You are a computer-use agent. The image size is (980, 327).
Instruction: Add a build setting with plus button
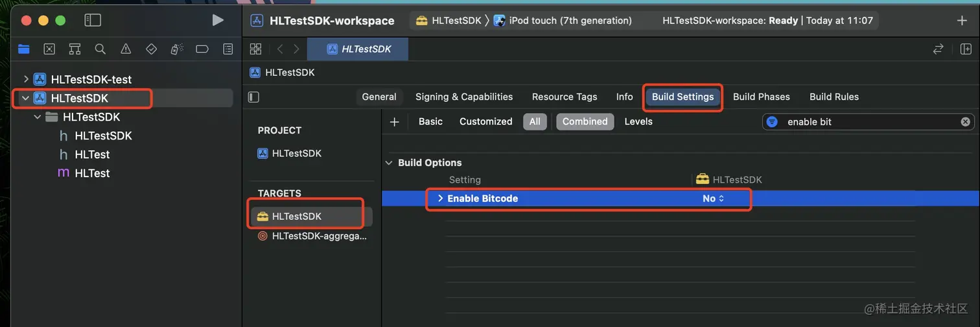pos(394,121)
